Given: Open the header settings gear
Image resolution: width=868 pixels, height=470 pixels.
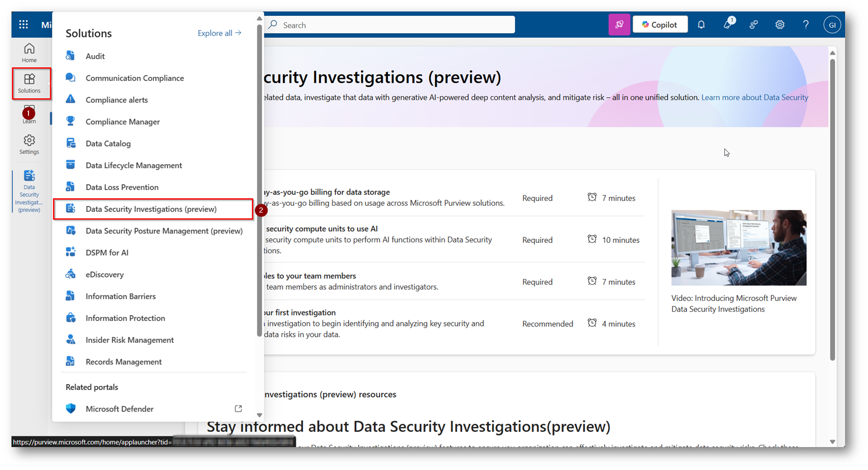Looking at the screenshot, I should 780,25.
